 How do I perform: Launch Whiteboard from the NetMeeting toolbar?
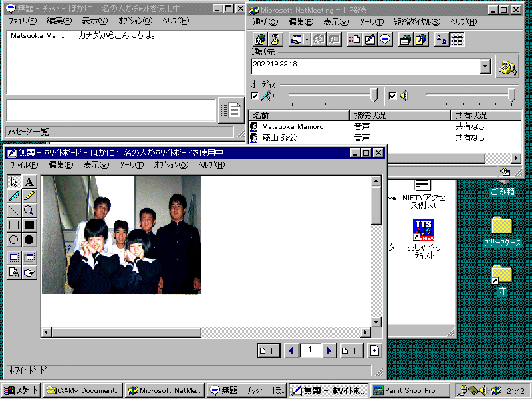click(x=370, y=39)
